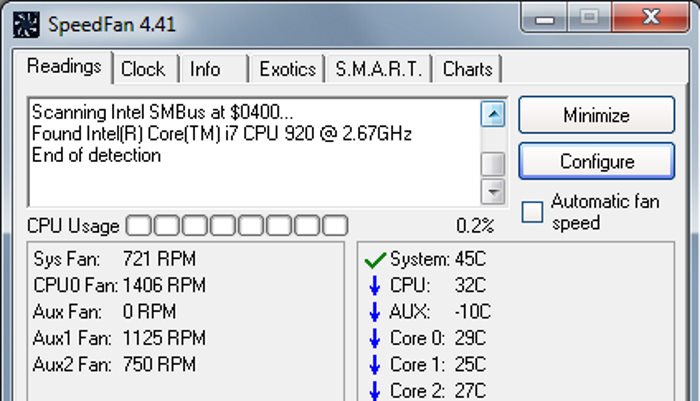
Task: Select the Sys Fan 721 RPM reading
Action: 114,259
